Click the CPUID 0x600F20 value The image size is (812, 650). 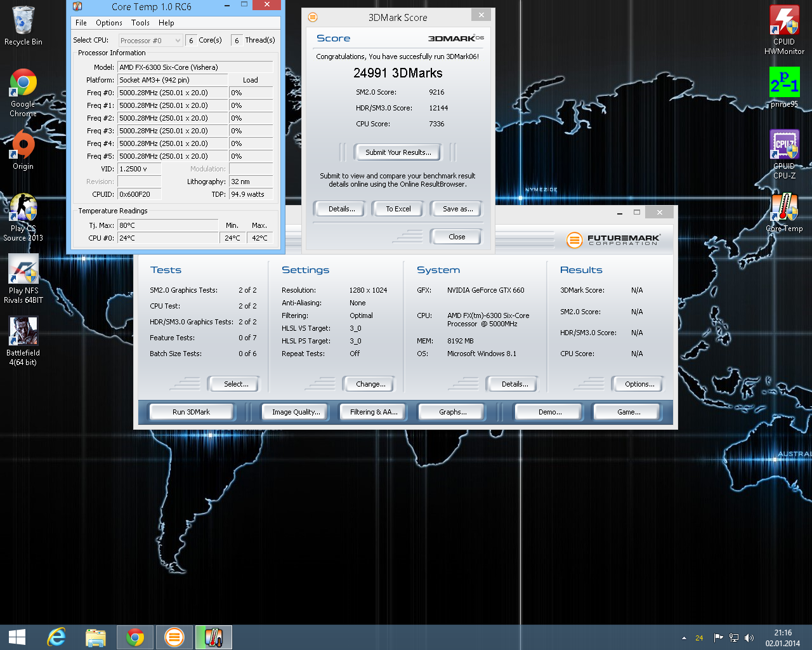139,194
